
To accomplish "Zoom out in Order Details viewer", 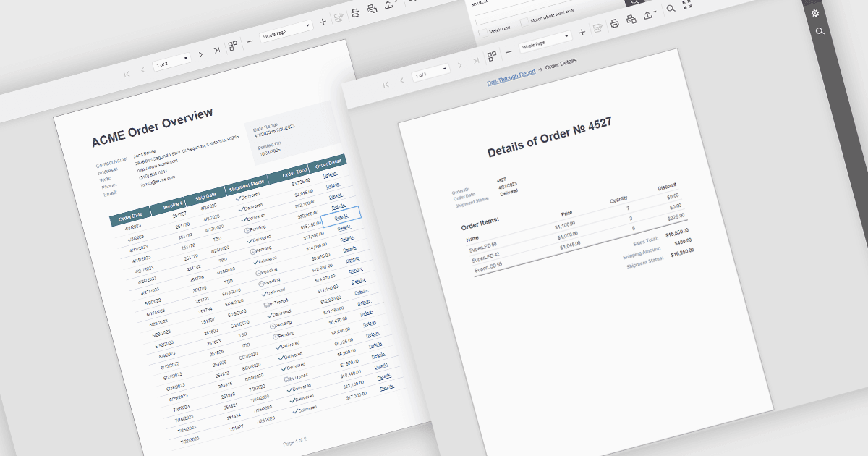I will pyautogui.click(x=509, y=51).
